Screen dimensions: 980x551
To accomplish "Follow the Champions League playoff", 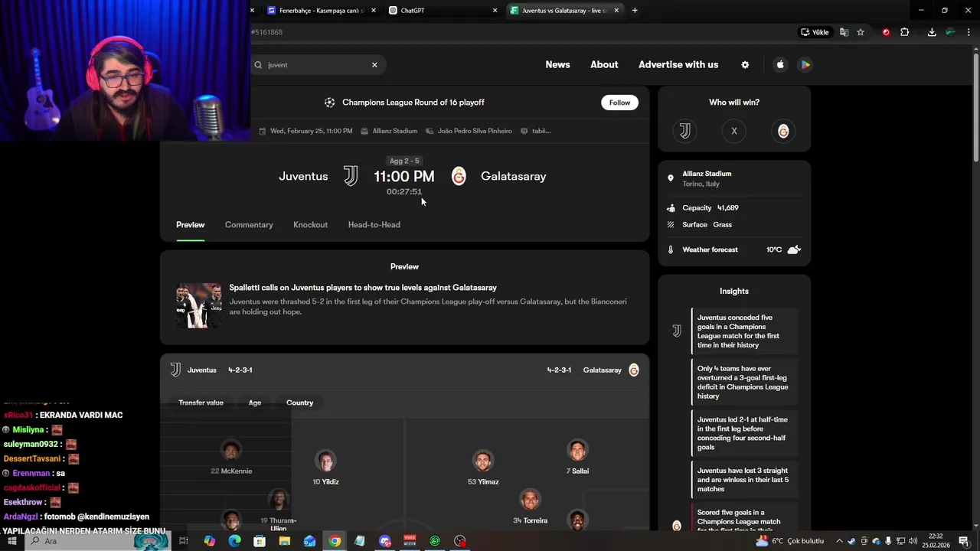I will 619,103.
